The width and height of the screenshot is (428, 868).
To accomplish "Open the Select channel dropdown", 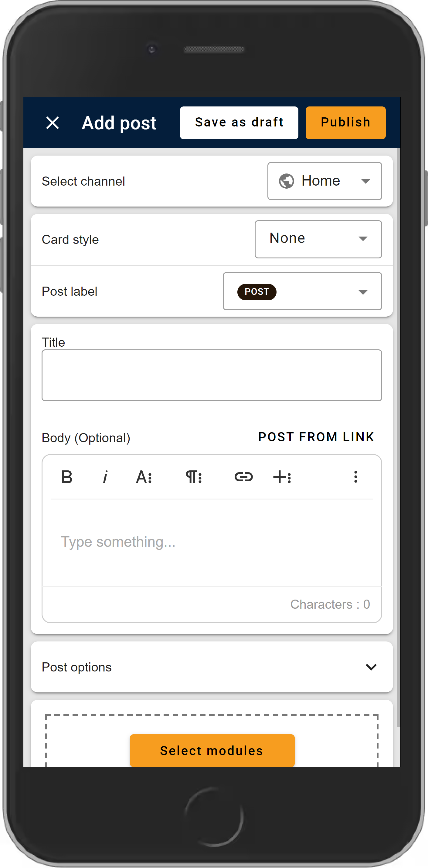I will click(324, 181).
